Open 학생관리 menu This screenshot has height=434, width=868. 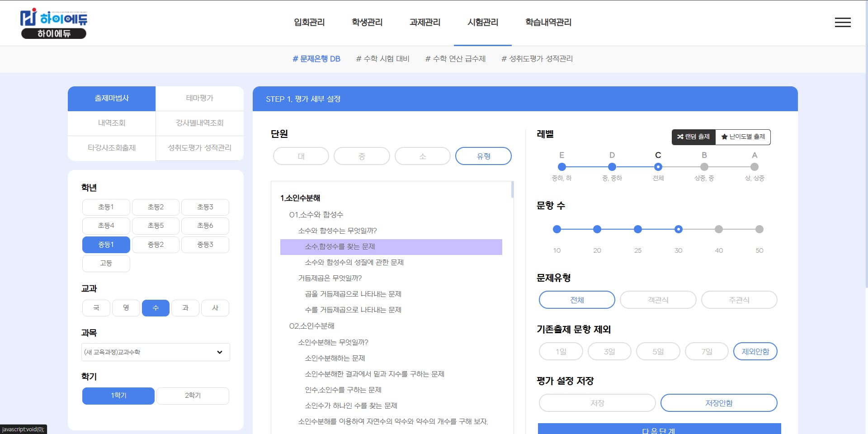pyautogui.click(x=367, y=22)
